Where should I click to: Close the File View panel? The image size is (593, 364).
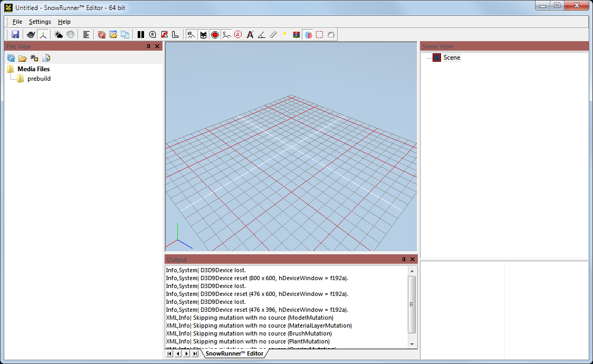click(157, 46)
